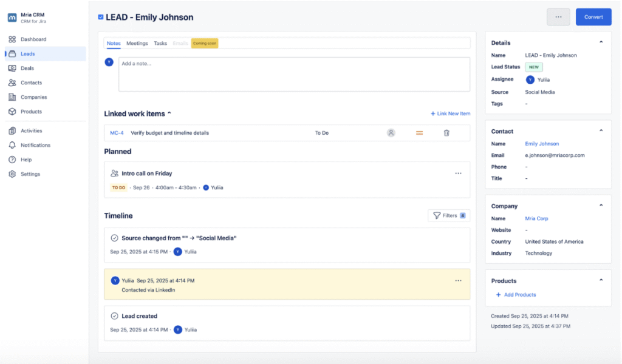Open the more options menu beside Convert
The height and width of the screenshot is (364, 622).
(x=558, y=17)
